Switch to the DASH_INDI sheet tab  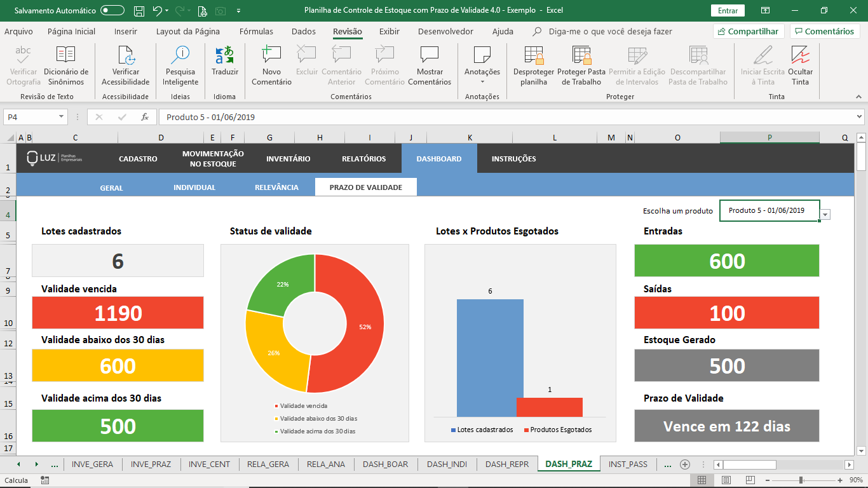click(x=446, y=464)
